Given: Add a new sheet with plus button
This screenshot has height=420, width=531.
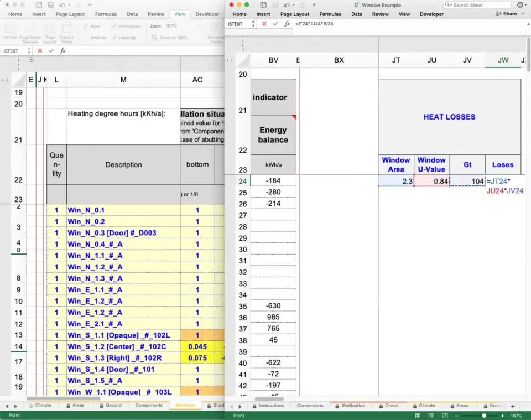Looking at the screenshot, I should pos(513,406).
